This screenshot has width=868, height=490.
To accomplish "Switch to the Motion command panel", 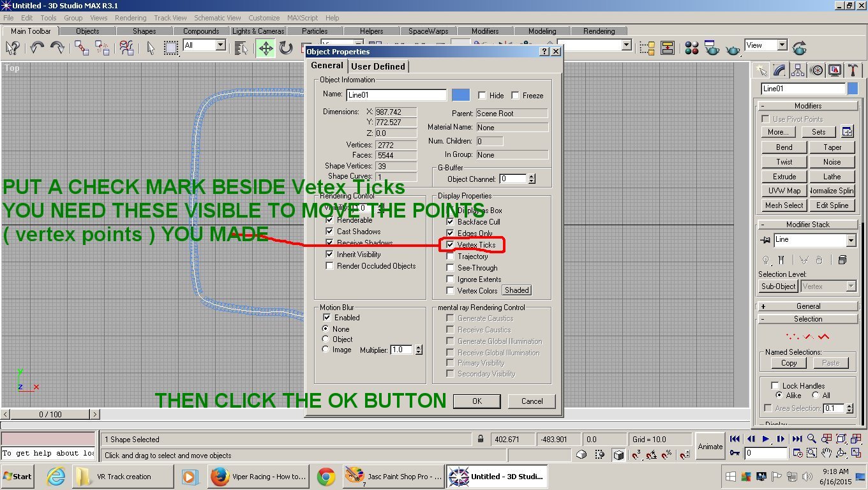I will 816,70.
